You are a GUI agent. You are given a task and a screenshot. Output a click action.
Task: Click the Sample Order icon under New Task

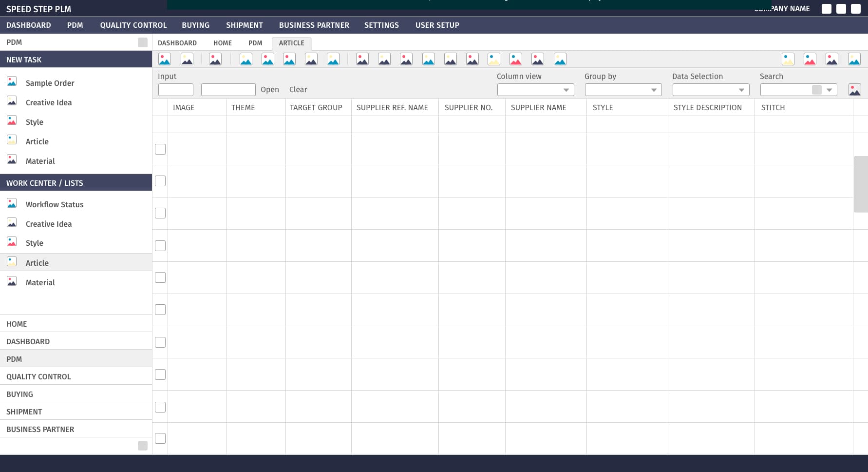click(x=12, y=81)
